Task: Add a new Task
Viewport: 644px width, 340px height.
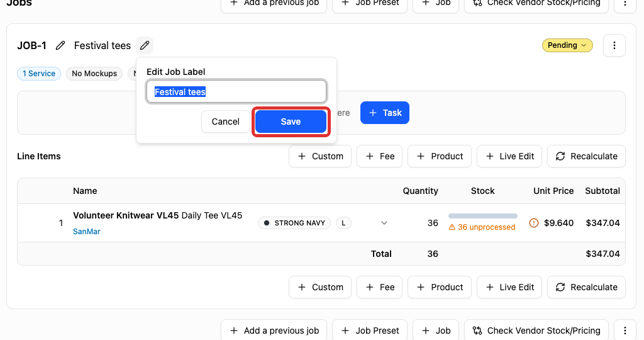Action: tap(385, 113)
